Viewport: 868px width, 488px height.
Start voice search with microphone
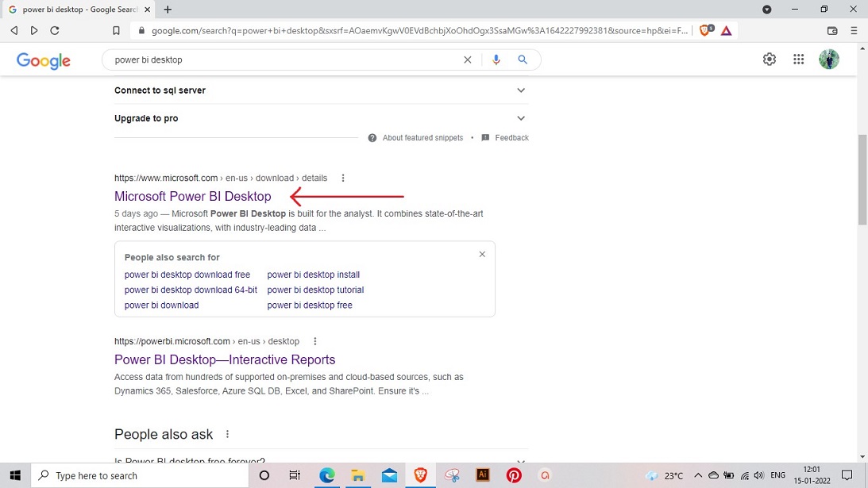[496, 60]
